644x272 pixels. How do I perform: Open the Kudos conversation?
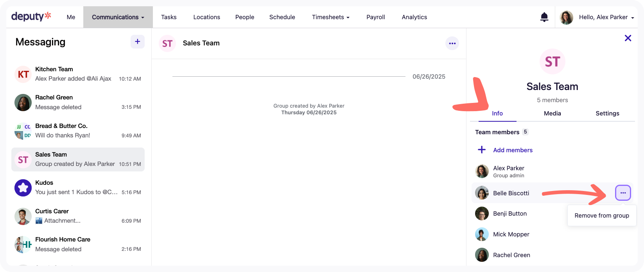click(78, 188)
